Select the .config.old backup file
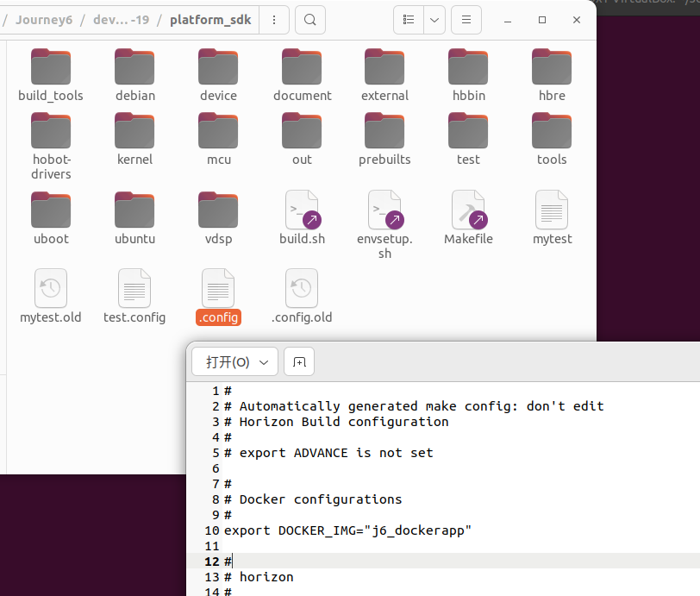Image resolution: width=700 pixels, height=596 pixels. pos(302,289)
